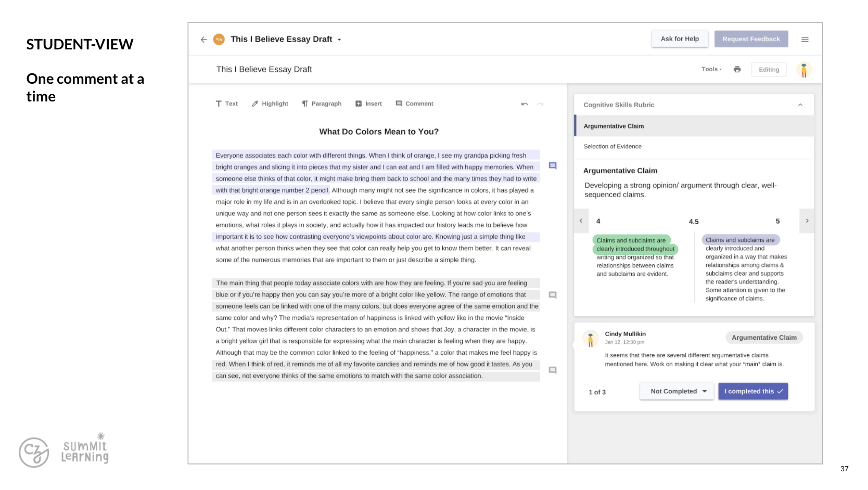Click the Request Feedback button
The width and height of the screenshot is (868, 490).
point(751,39)
